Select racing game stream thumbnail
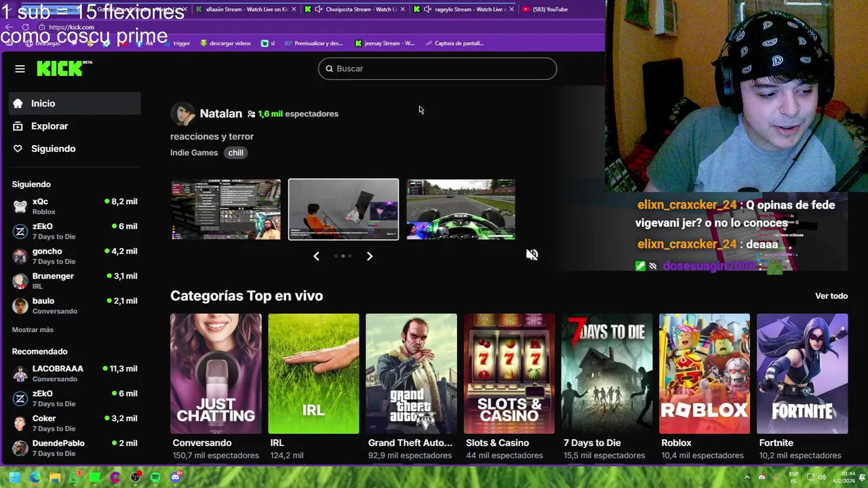This screenshot has width=868, height=488. [x=460, y=209]
